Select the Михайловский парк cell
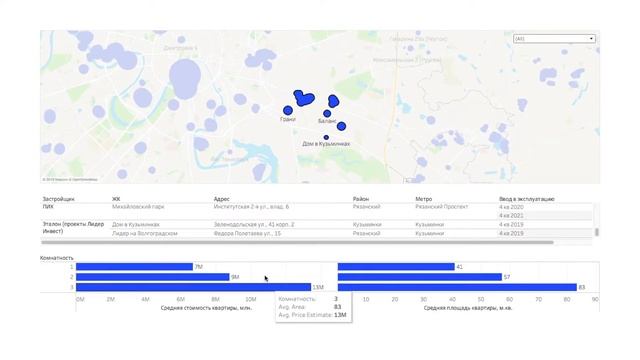 [138, 207]
